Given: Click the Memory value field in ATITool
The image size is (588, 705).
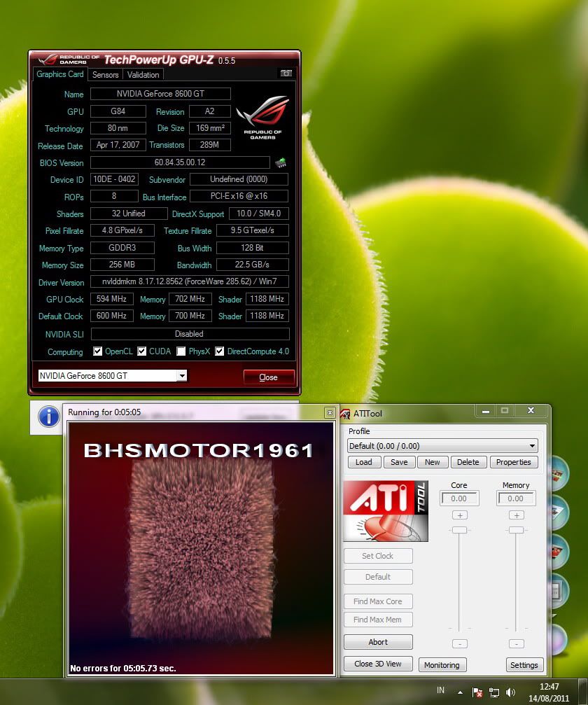Looking at the screenshot, I should tap(516, 498).
